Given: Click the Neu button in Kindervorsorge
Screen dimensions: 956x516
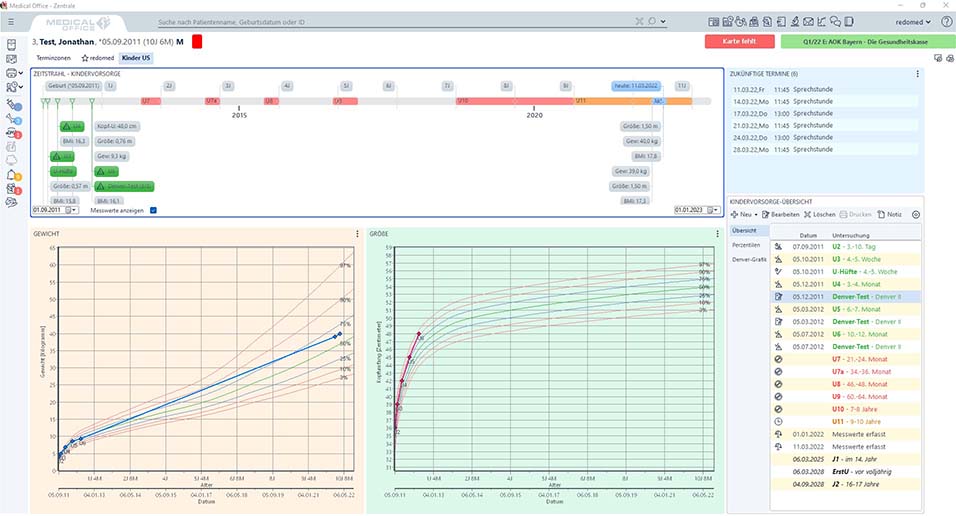Looking at the screenshot, I should 741,215.
